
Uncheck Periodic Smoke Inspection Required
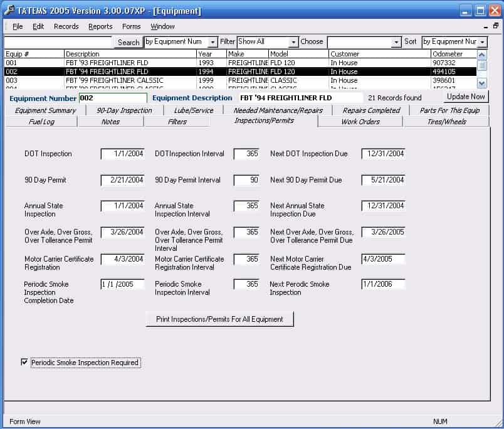[x=24, y=362]
